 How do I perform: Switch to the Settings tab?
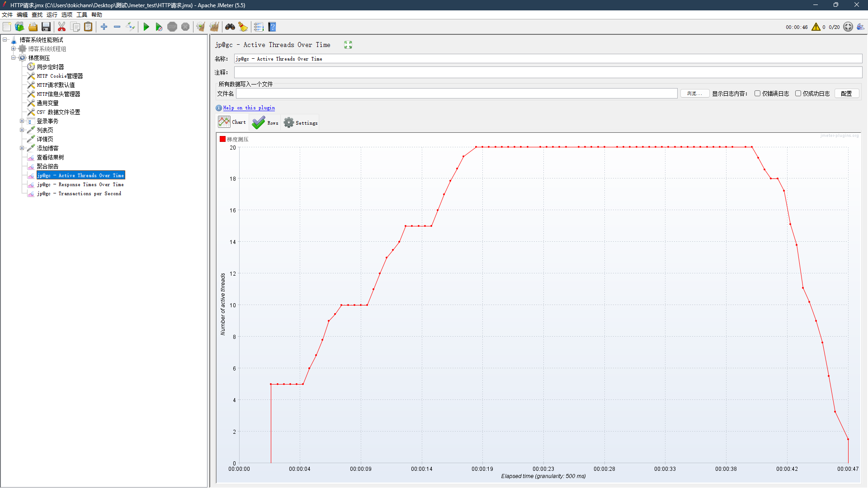pos(301,122)
